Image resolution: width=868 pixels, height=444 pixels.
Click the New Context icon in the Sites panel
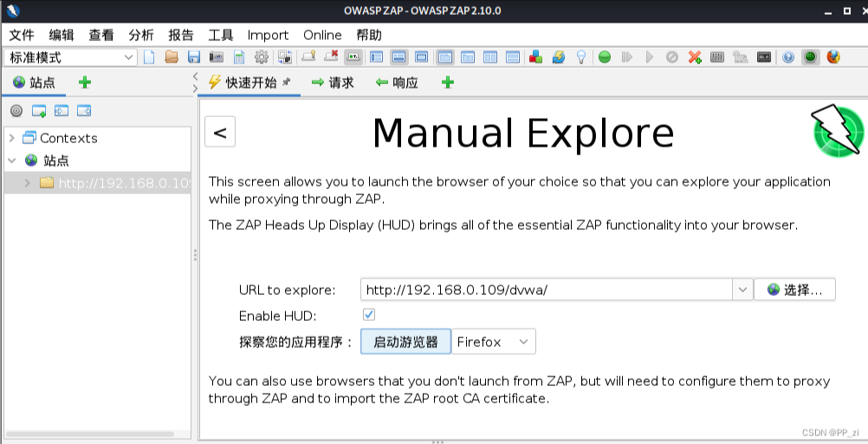39,111
